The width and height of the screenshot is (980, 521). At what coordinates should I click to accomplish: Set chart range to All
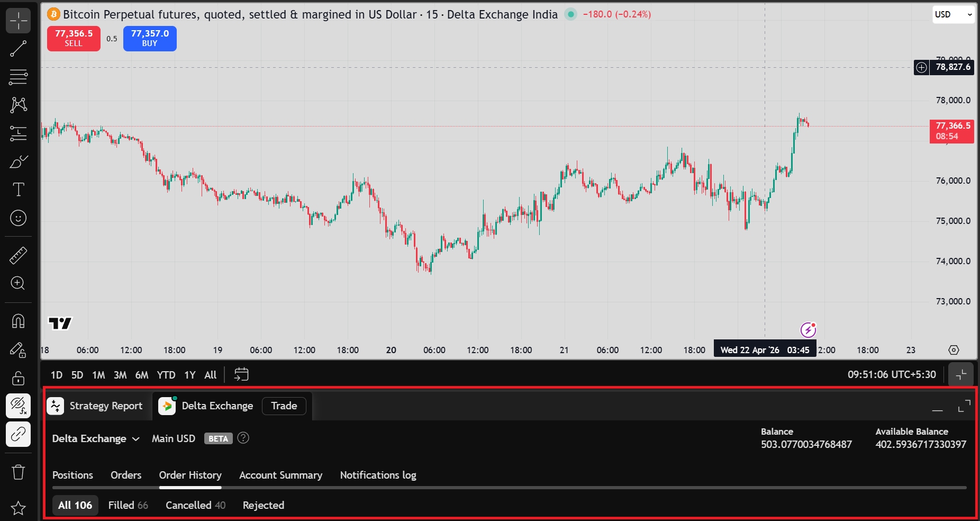[211, 375]
